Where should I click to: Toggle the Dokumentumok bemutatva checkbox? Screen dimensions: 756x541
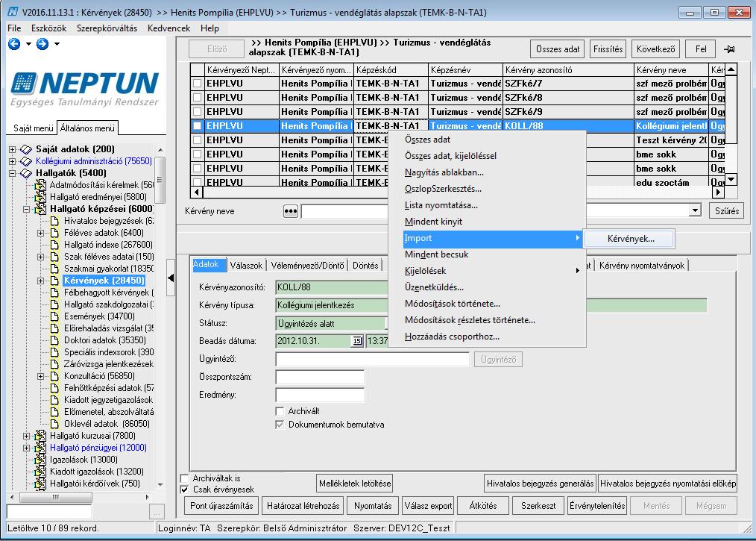(280, 425)
